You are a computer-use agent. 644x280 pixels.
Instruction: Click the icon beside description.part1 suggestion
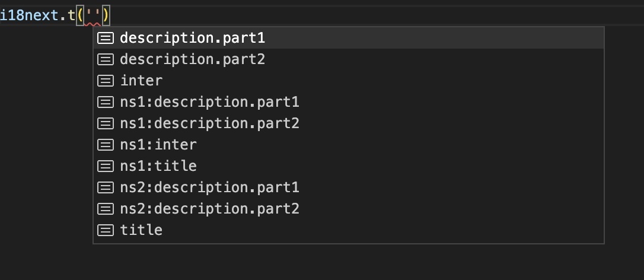coord(106,38)
